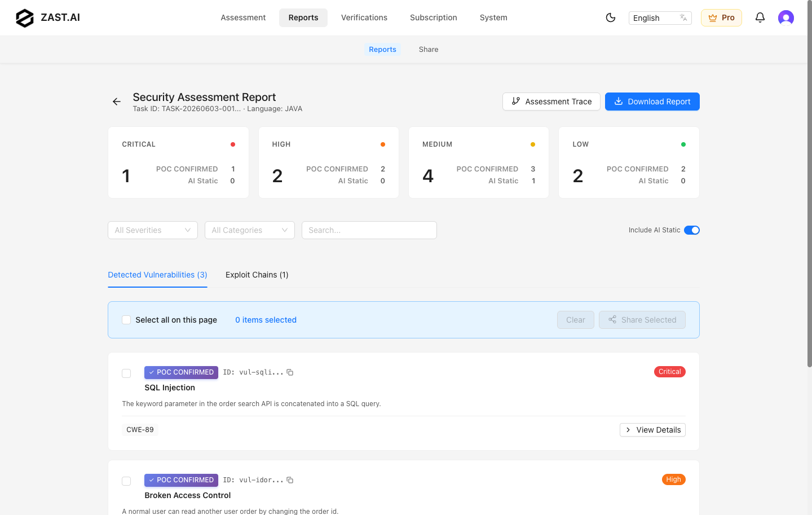Open user avatar profile menu
The image size is (812, 515).
pyautogui.click(x=786, y=18)
